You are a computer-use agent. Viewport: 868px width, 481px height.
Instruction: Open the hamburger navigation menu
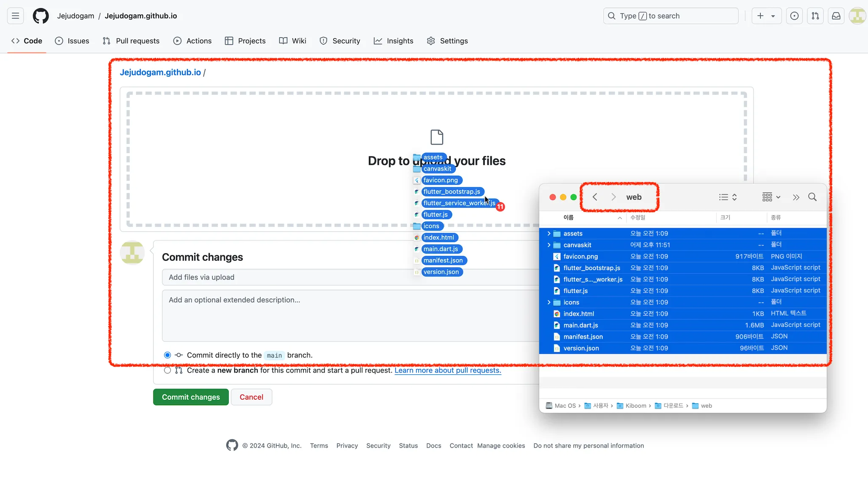coord(16,16)
